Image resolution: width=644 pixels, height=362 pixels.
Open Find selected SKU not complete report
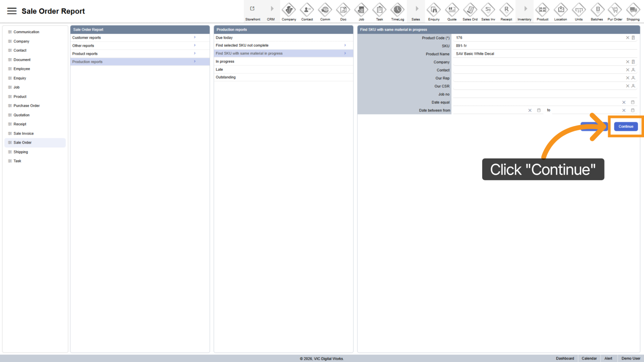point(283,45)
